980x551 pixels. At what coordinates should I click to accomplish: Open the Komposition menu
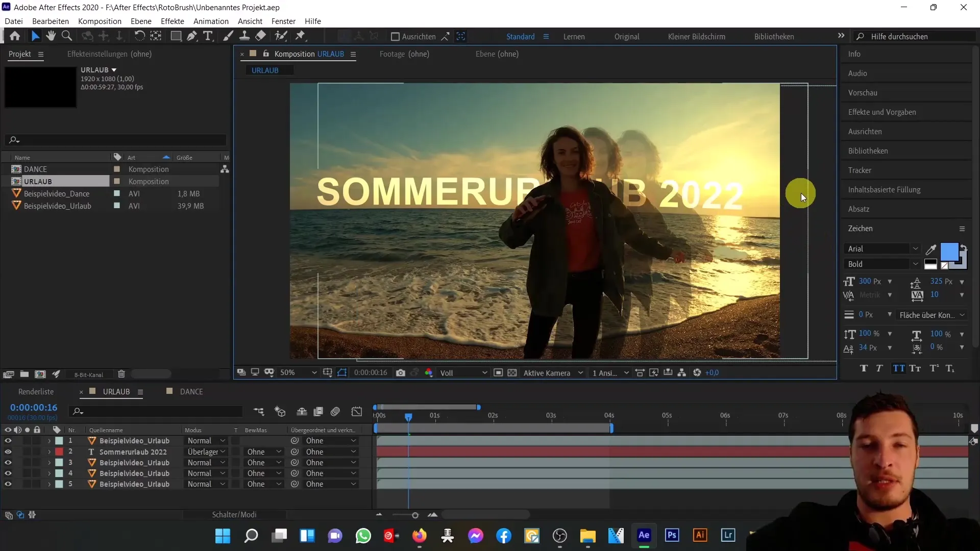(100, 21)
